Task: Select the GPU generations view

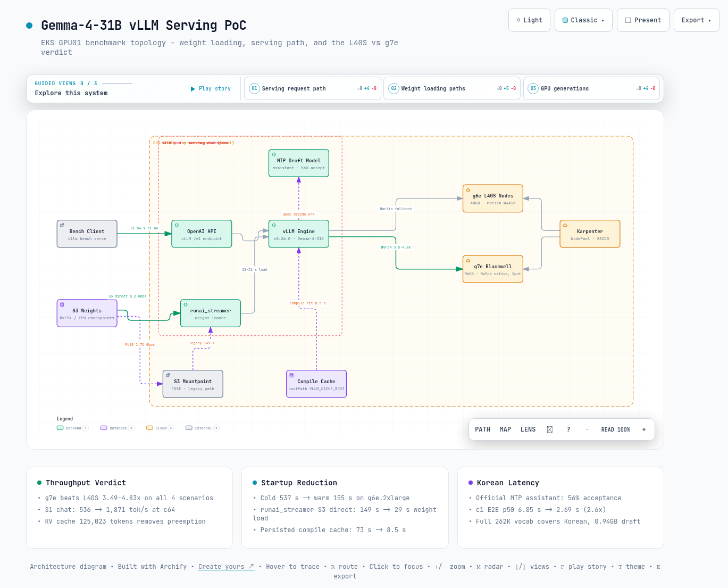Action: pyautogui.click(x=591, y=88)
